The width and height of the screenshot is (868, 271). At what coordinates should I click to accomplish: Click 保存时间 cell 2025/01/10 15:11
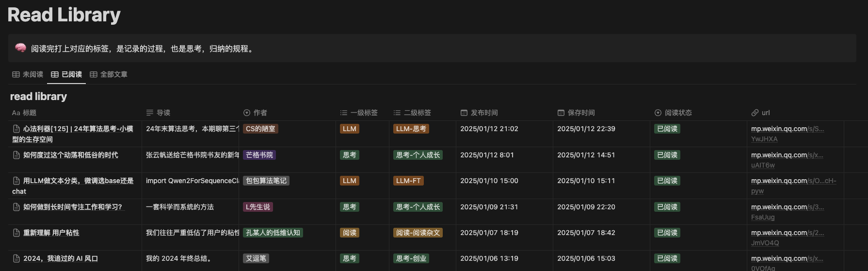[x=586, y=181]
